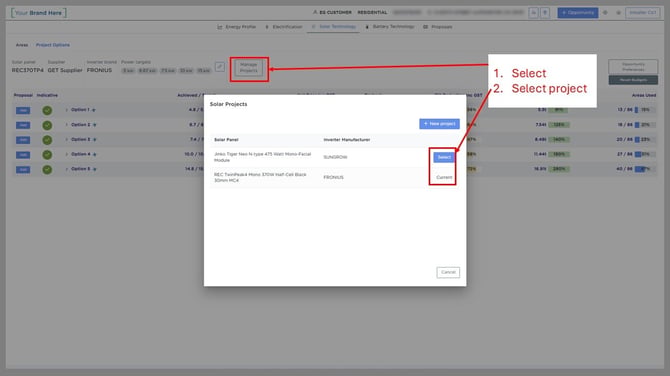Click the blue Proposal button in Option 5 row
This screenshot has height=376, width=670.
(23, 169)
